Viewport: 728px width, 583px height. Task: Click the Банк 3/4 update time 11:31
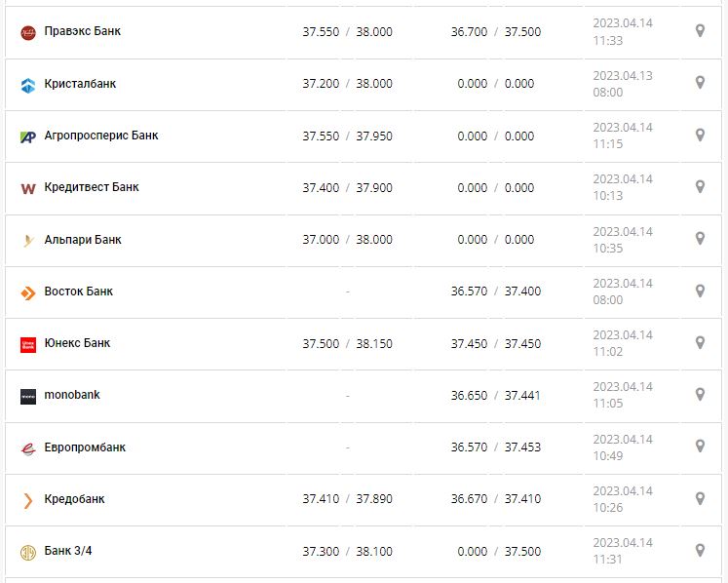[607, 560]
